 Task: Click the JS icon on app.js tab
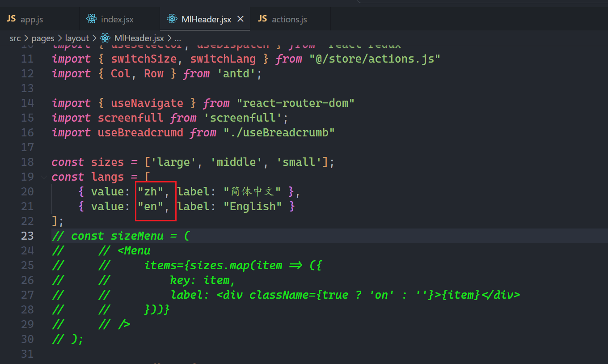12,19
